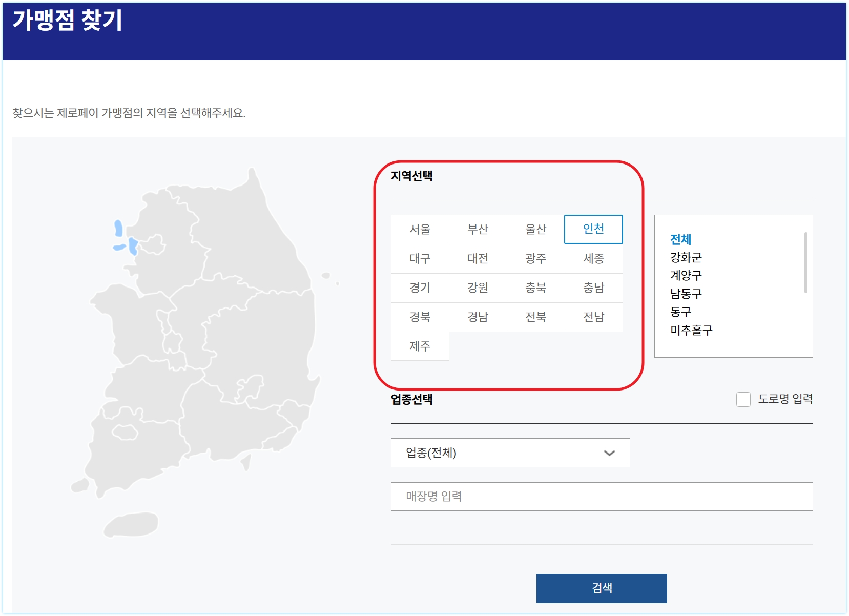
Task: Select the 울산 region button
Action: [x=535, y=229]
